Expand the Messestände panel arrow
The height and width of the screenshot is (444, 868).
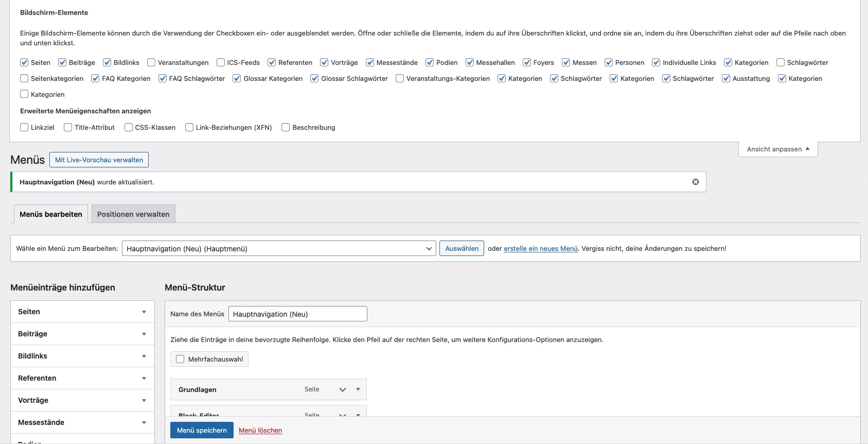point(144,423)
